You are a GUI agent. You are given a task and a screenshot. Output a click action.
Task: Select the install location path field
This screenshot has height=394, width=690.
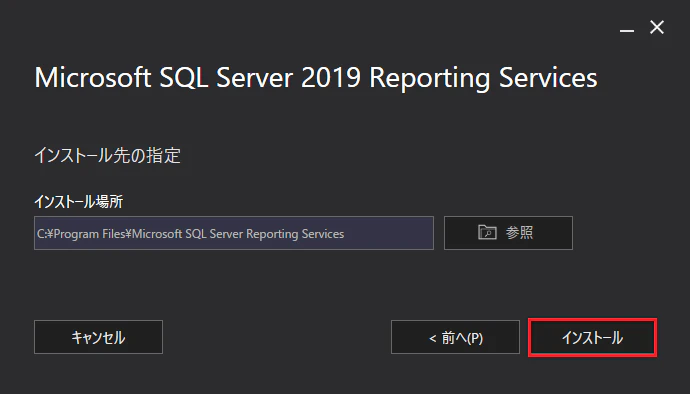[x=234, y=233]
